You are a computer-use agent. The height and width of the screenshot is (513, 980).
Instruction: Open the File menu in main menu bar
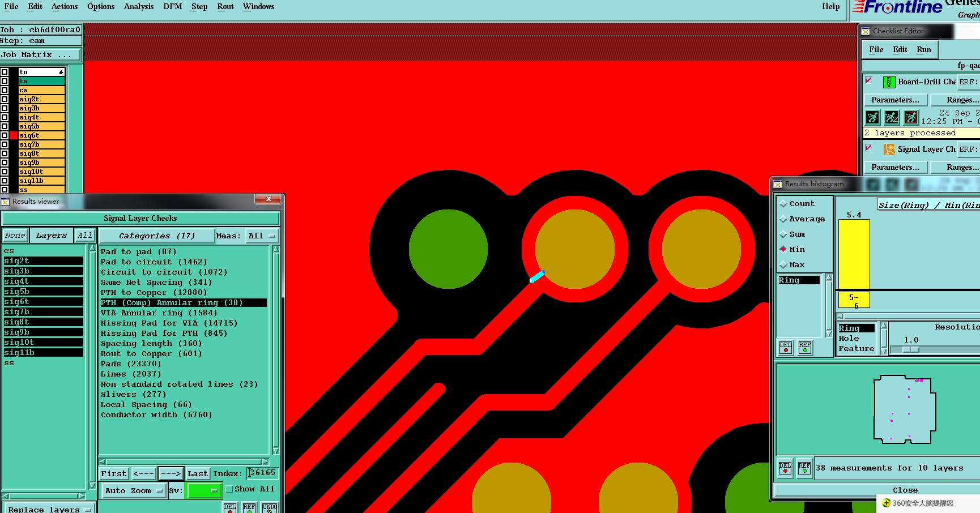[11, 7]
